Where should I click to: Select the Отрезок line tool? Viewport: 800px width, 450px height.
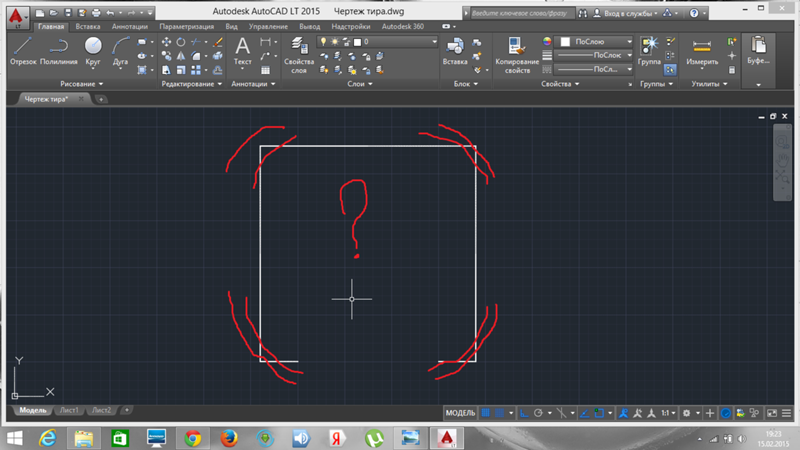[23, 51]
